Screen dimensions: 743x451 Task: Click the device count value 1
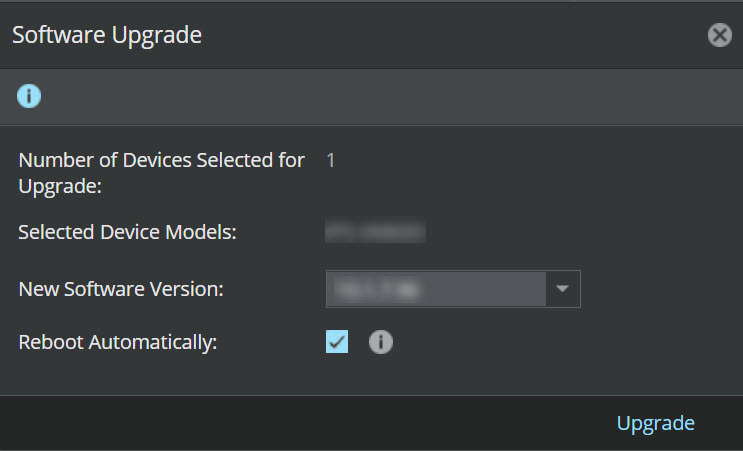pos(331,160)
